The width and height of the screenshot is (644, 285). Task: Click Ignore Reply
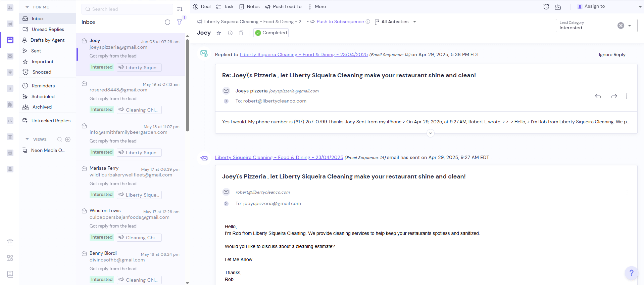click(612, 54)
